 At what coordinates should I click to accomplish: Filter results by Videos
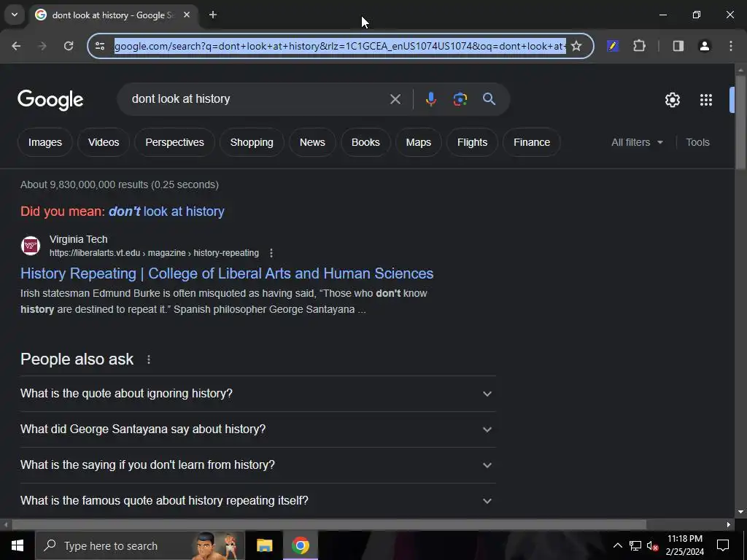point(104,142)
